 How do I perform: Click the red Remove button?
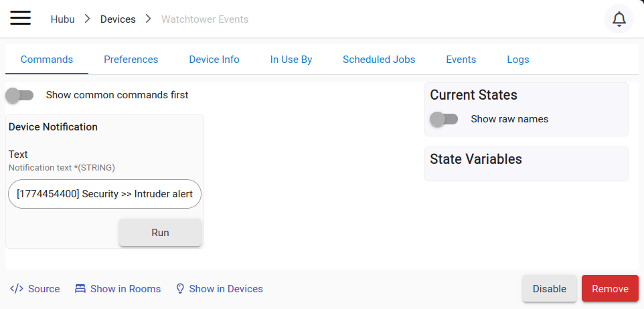point(610,288)
